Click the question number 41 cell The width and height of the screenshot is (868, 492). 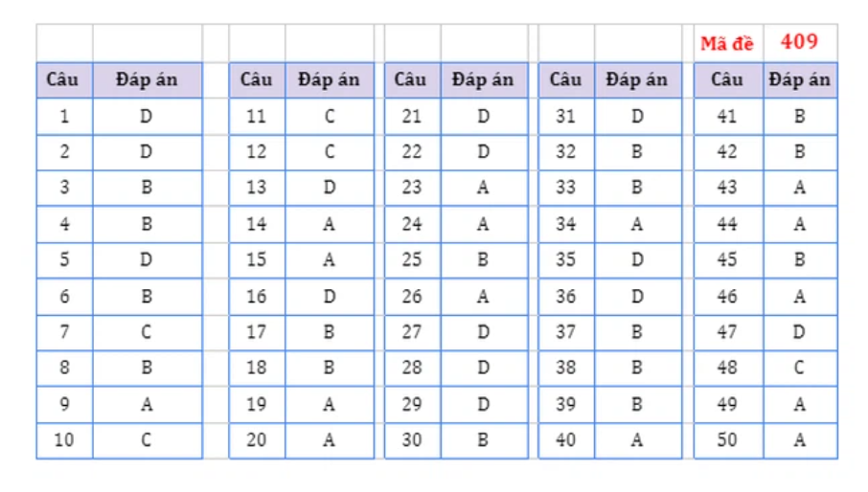(x=728, y=116)
